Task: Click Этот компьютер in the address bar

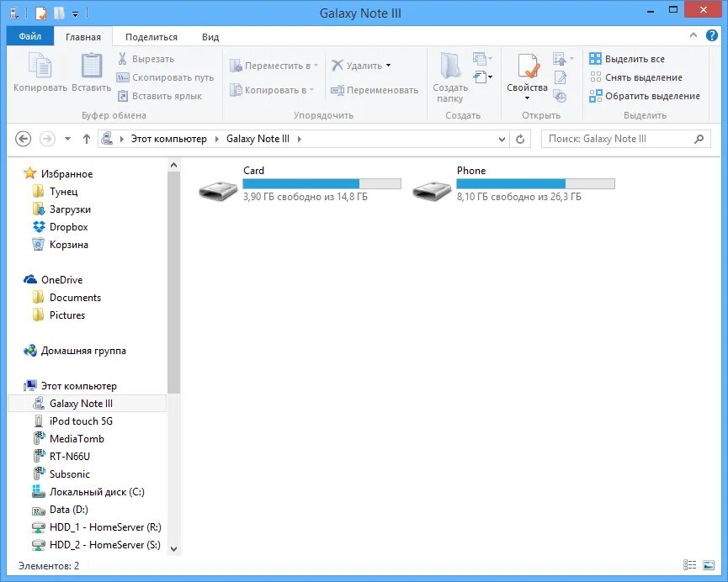Action: pyautogui.click(x=168, y=139)
